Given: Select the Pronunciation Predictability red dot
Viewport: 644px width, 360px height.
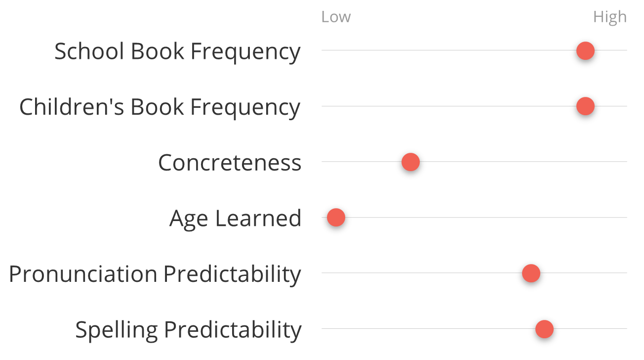Looking at the screenshot, I should (x=531, y=273).
